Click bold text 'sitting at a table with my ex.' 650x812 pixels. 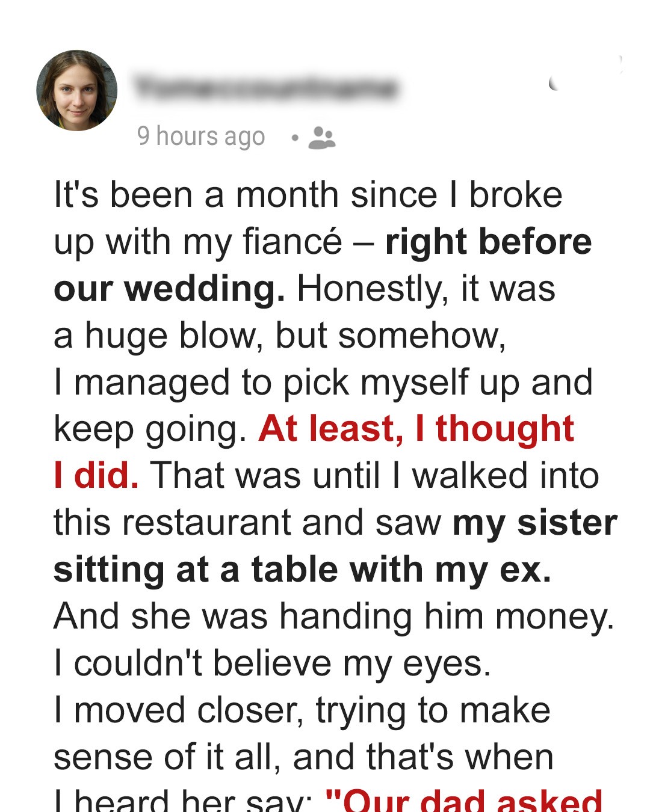click(302, 570)
